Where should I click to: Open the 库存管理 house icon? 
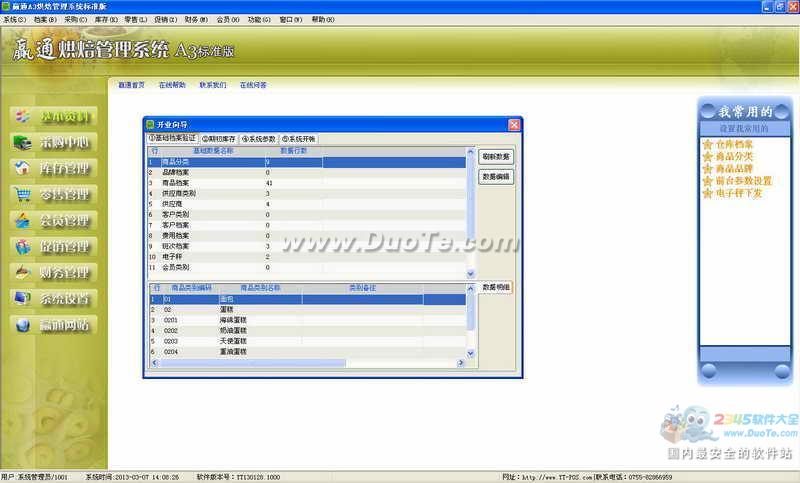click(22, 168)
